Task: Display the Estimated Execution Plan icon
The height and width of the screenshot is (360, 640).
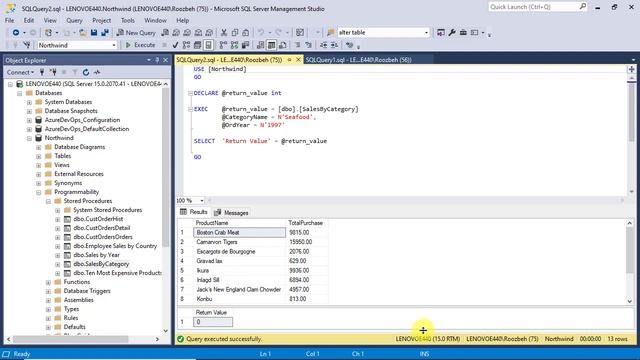Action: click(186, 45)
